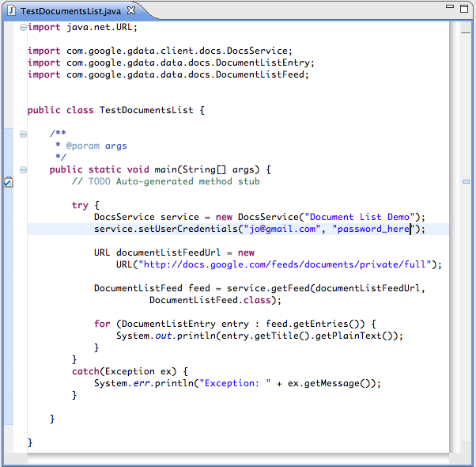Click the "Exception: " string in the catch block

tap(236, 383)
